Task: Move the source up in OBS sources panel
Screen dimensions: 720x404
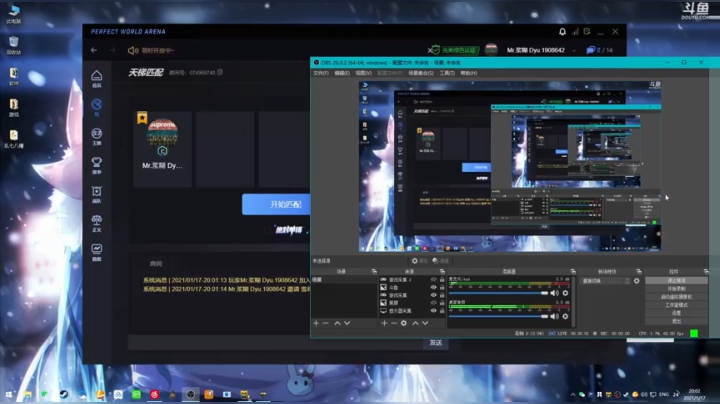Action: [x=416, y=323]
